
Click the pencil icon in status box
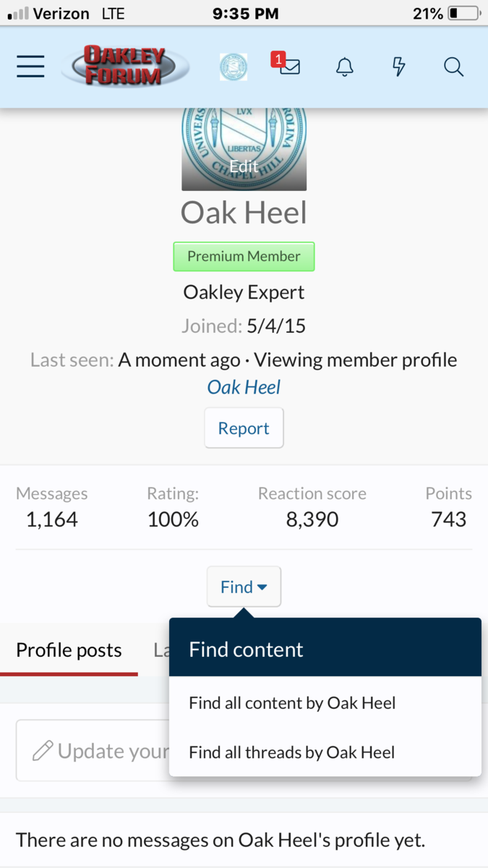43,751
